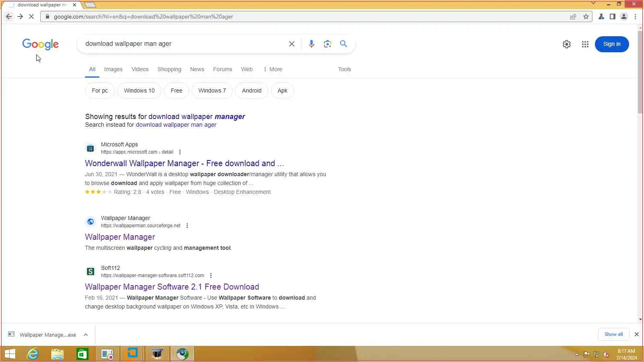Open a new browser tab
Image resolution: width=644 pixels, height=362 pixels.
tap(90, 5)
